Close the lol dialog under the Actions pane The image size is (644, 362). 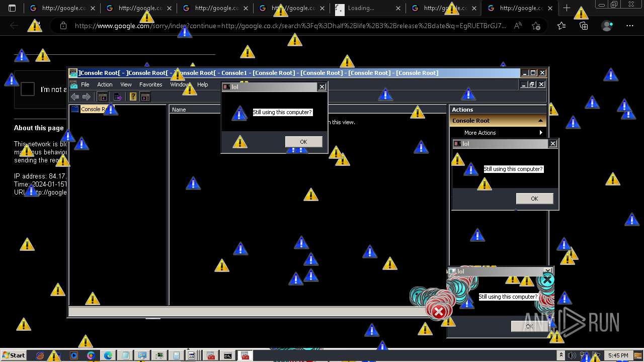tap(553, 144)
